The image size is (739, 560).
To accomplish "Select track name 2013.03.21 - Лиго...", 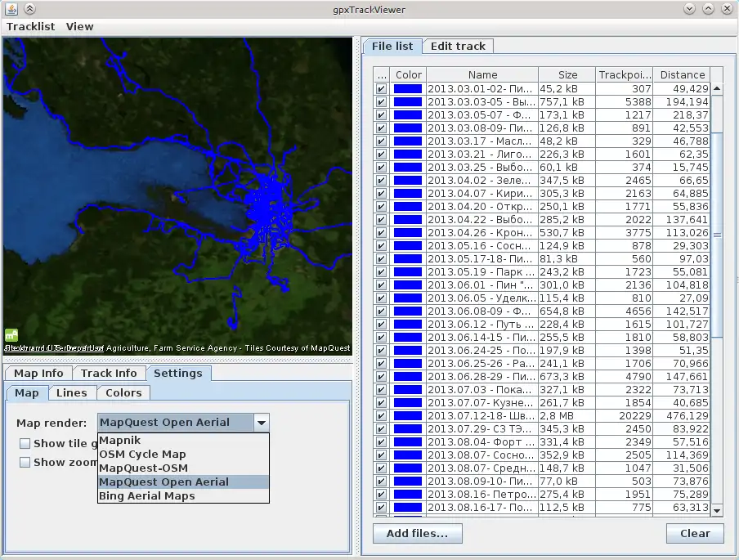I will pyautogui.click(x=482, y=155).
